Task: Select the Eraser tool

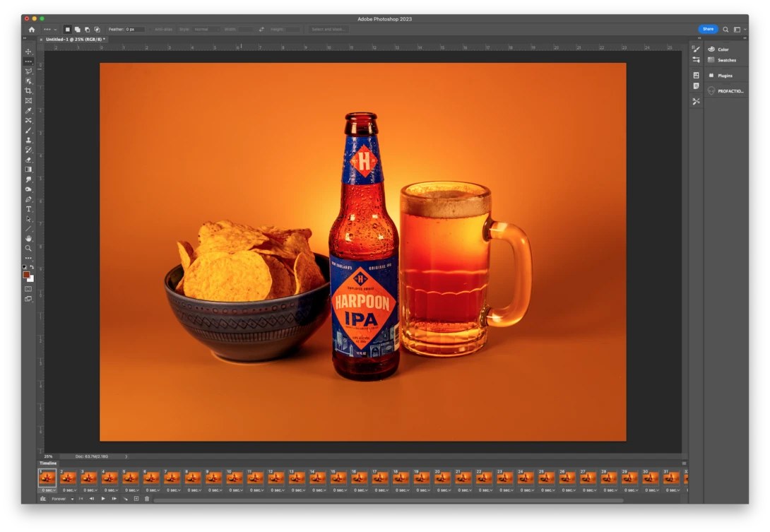Action: (x=28, y=160)
